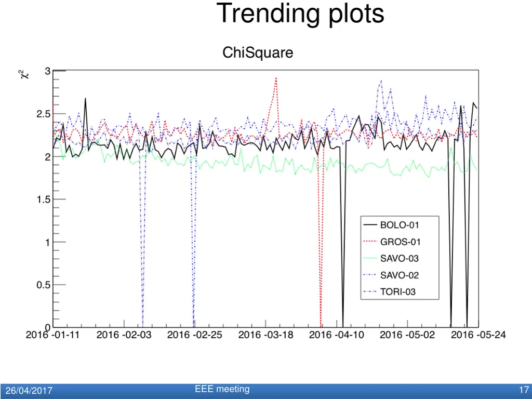Click the x-axis date 2016 -04-10
532x399 pixels.
tap(337, 335)
